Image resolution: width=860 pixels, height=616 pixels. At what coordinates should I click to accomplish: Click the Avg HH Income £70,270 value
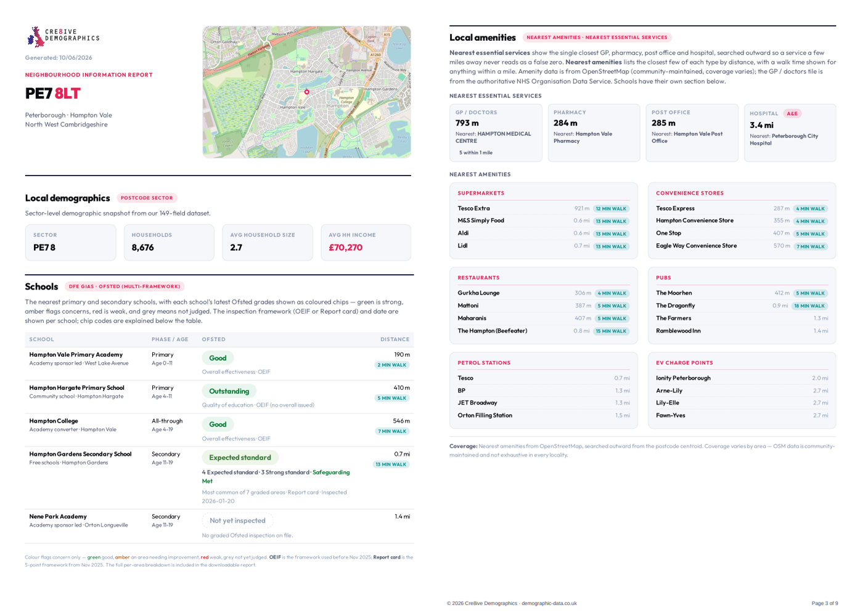(345, 248)
